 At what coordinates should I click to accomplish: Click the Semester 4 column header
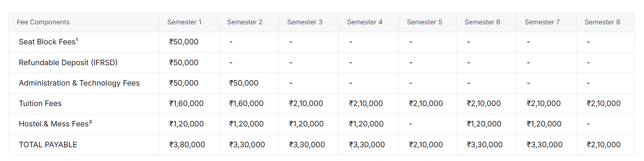point(364,22)
